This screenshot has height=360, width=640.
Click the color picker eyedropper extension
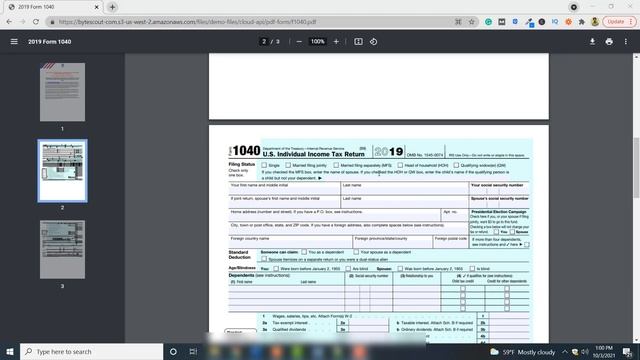point(529,22)
